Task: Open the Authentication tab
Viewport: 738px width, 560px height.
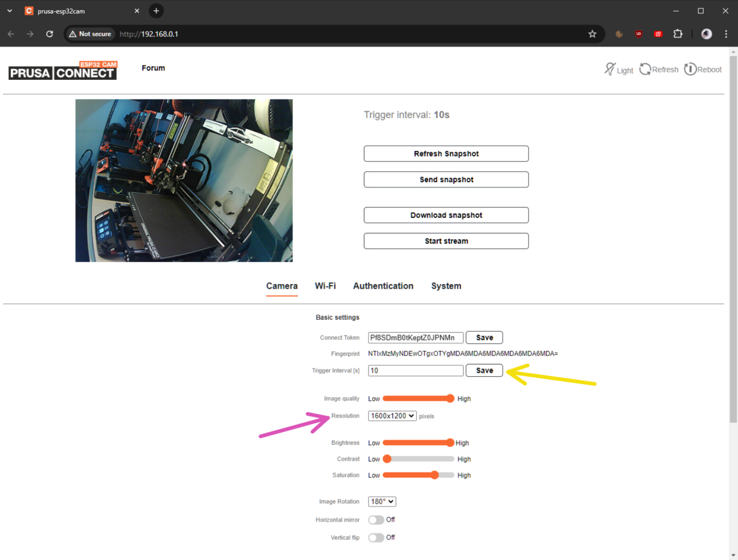Action: coord(383,286)
